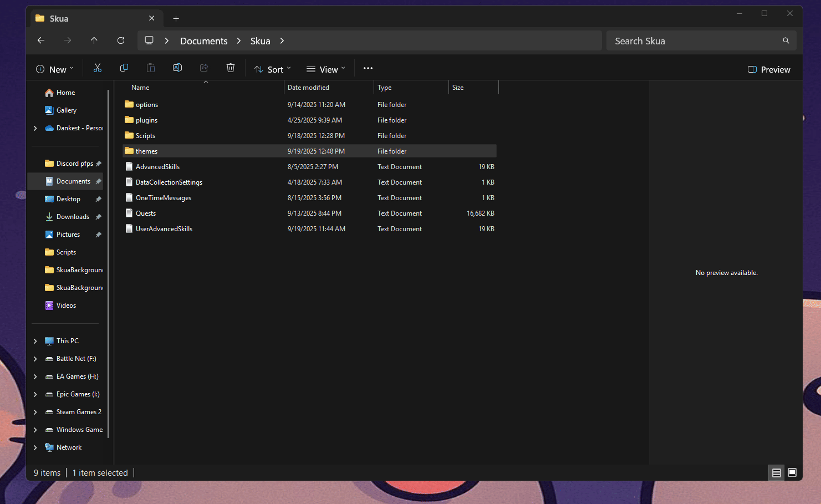Screen dimensions: 821x504
Task: Toggle the Preview pane
Action: tap(769, 69)
